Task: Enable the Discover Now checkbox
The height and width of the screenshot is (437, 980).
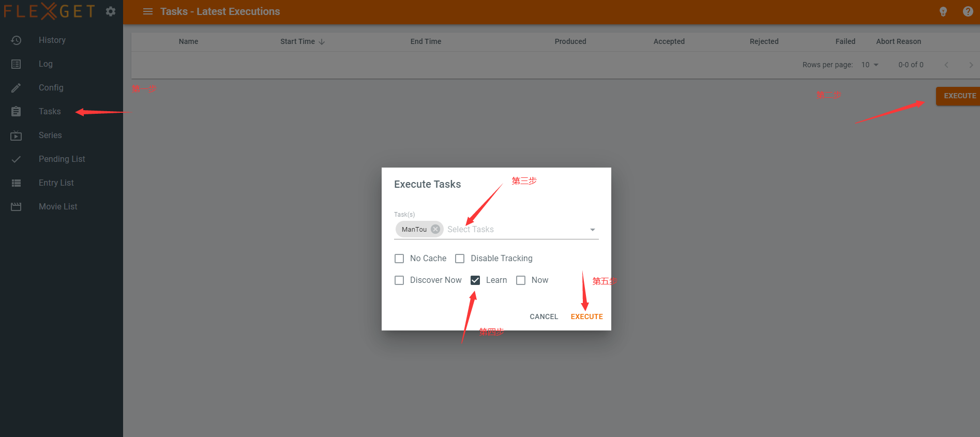Action: click(x=399, y=280)
